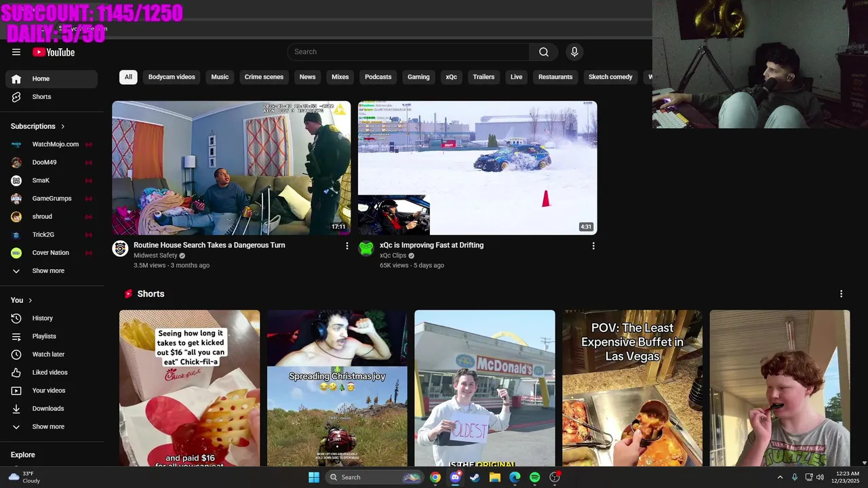
Task: Select Crime scenes filter chip
Action: pos(264,77)
